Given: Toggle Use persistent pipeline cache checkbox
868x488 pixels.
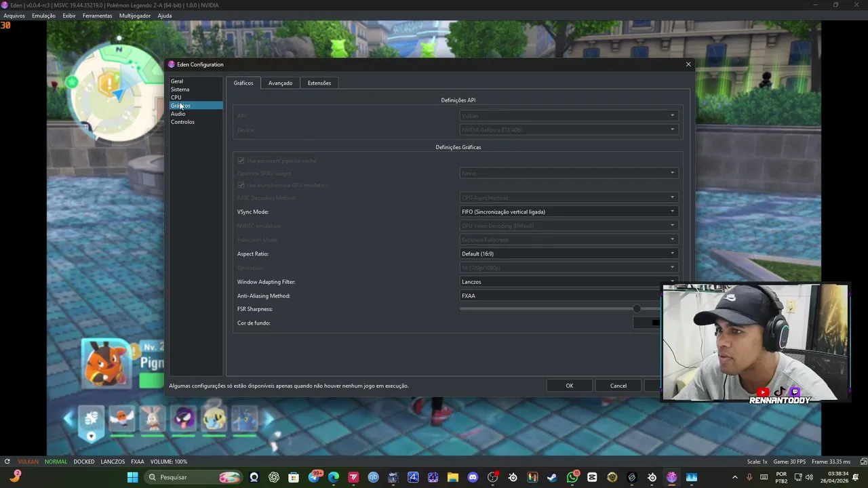Looking at the screenshot, I should pos(241,161).
